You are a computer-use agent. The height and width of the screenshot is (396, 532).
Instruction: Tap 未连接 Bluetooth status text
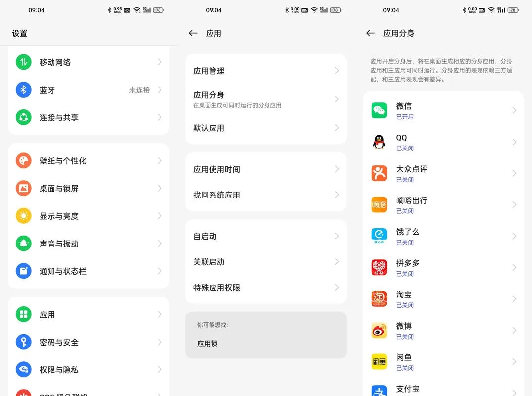140,90
